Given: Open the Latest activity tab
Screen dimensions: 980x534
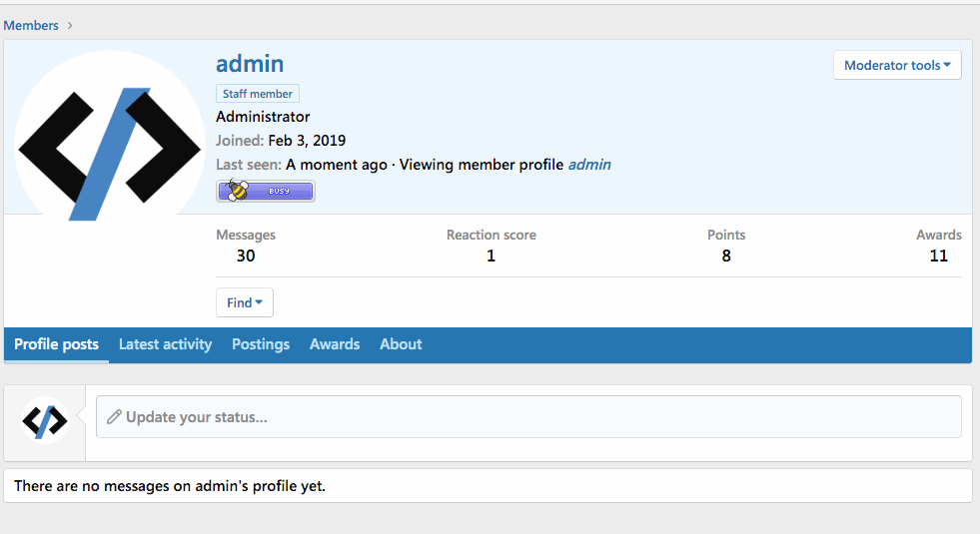Looking at the screenshot, I should pyautogui.click(x=165, y=344).
